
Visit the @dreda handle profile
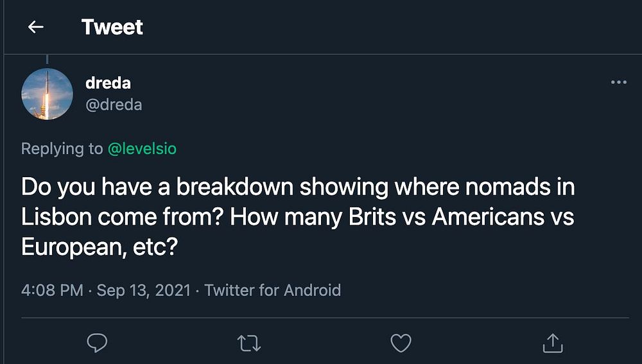click(114, 104)
